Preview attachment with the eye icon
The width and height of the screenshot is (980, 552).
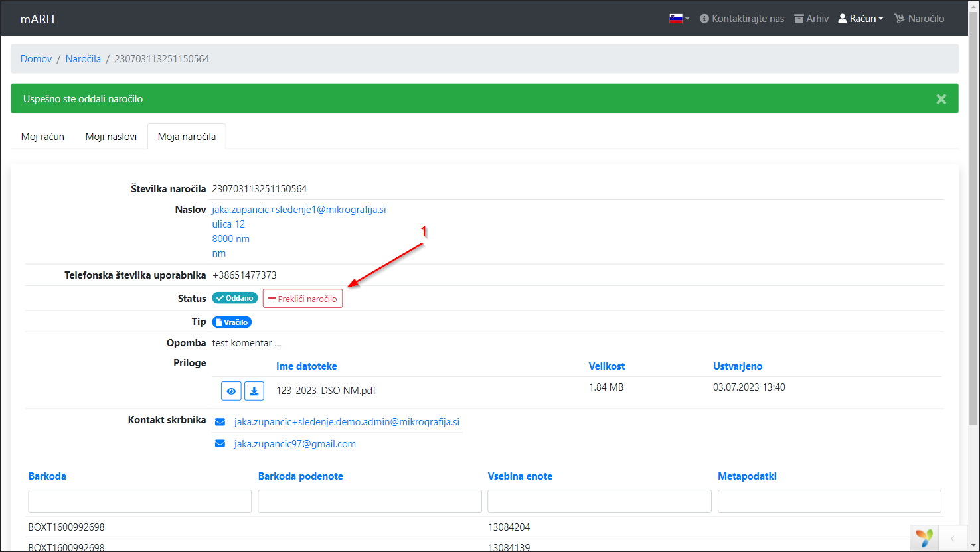[231, 391]
